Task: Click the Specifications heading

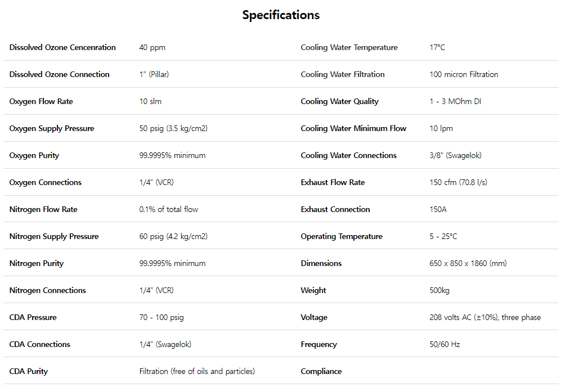Action: [x=281, y=15]
